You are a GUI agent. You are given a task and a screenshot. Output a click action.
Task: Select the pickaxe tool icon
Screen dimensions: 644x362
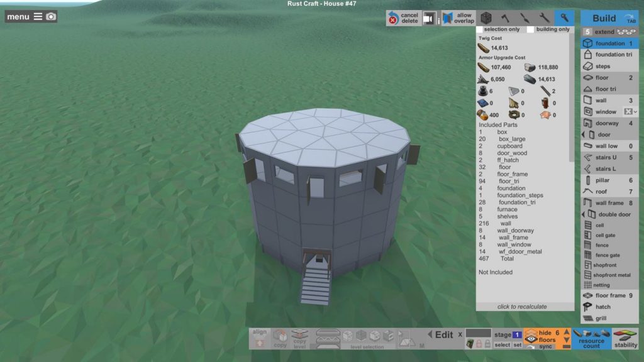525,18
